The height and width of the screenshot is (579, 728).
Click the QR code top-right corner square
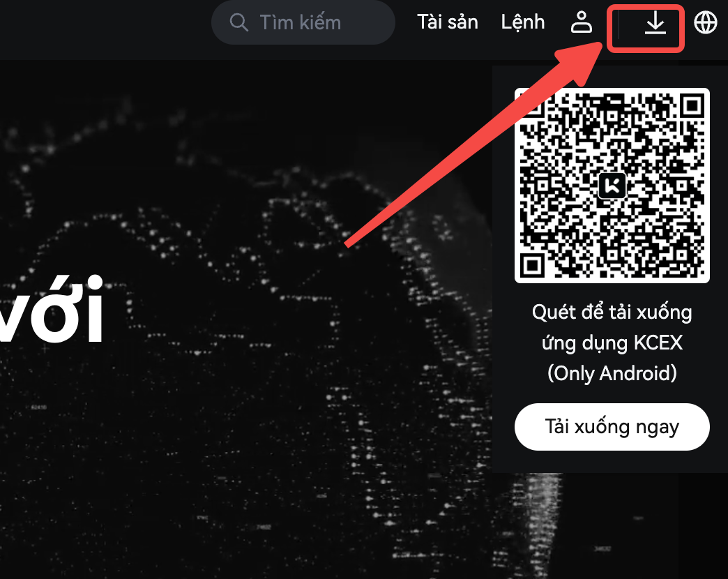[x=692, y=106]
